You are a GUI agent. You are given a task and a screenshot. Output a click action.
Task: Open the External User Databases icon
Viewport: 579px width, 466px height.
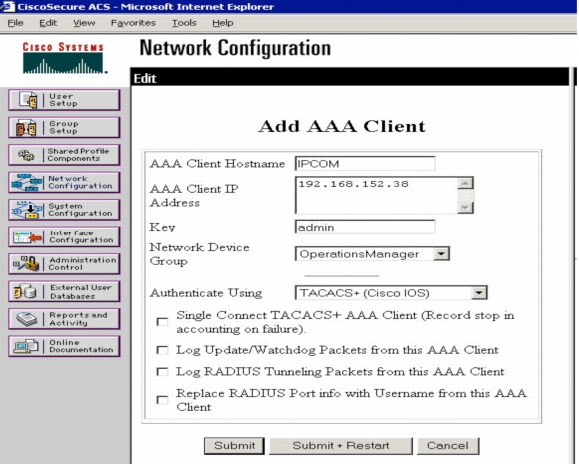click(25, 291)
